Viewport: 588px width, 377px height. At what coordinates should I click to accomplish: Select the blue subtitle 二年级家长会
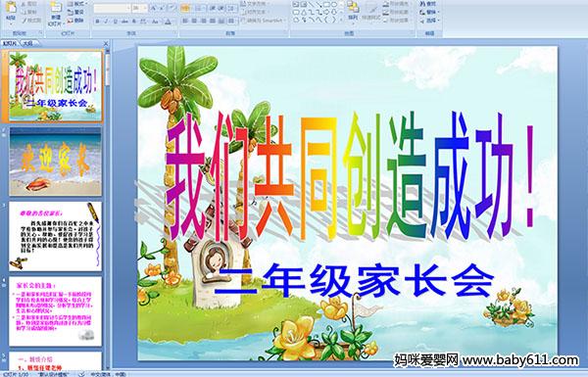click(354, 280)
